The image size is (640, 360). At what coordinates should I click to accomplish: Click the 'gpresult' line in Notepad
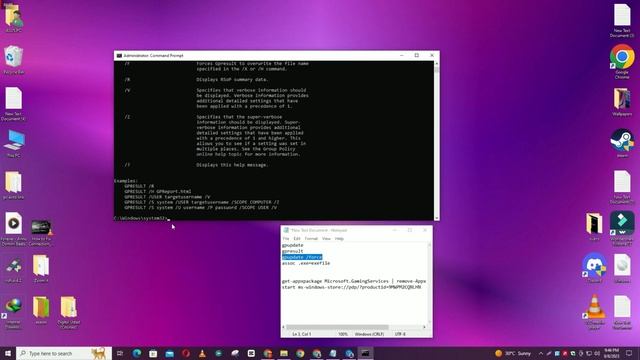coord(293,251)
